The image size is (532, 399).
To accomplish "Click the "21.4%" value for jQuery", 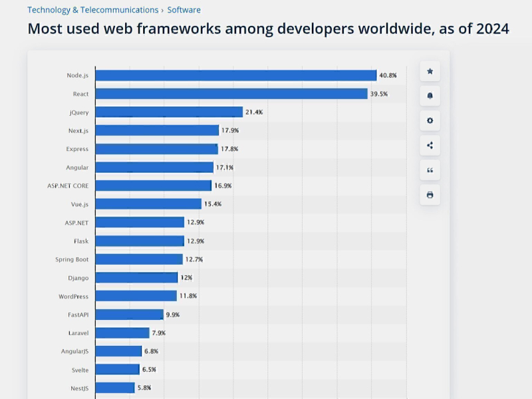I will point(254,112).
